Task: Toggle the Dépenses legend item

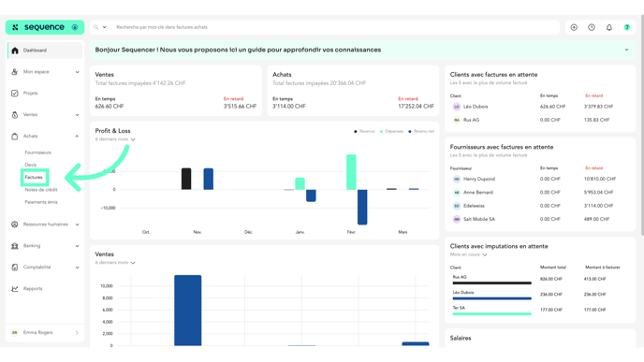Action: (x=391, y=131)
